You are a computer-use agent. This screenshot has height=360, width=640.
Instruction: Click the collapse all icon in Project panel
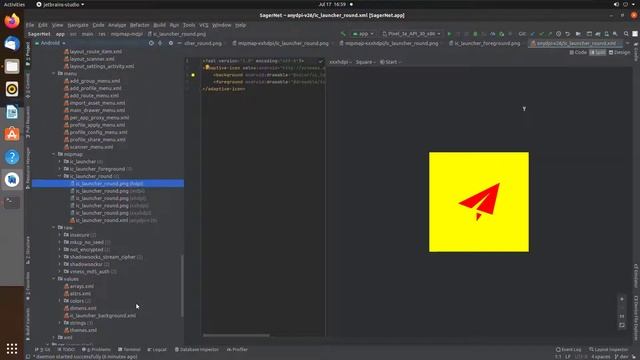[160, 43]
